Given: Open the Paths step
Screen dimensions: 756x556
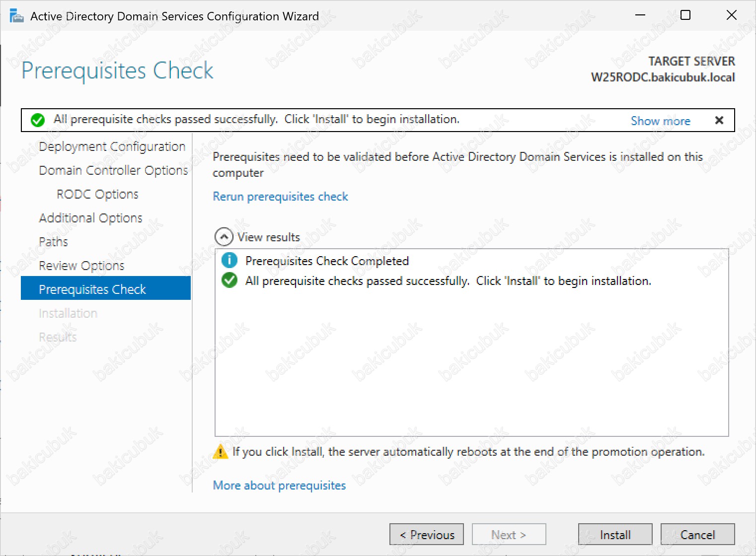Looking at the screenshot, I should point(53,242).
